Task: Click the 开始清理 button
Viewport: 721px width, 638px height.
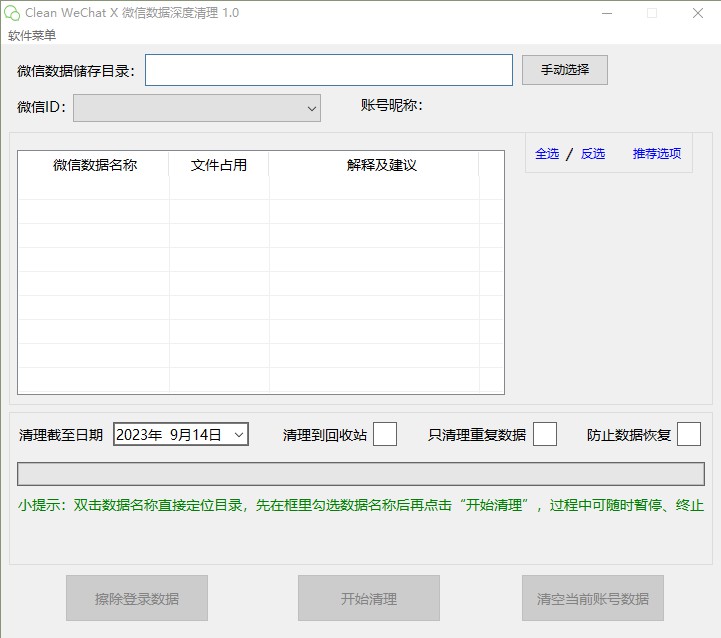Action: pos(369,598)
